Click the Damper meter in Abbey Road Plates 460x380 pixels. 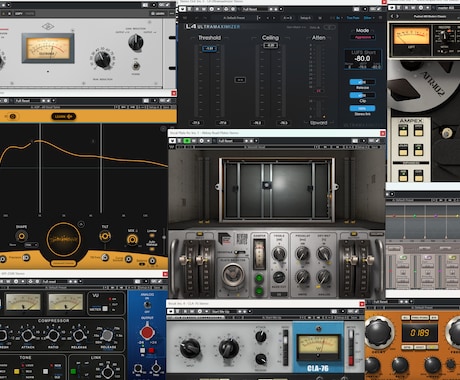[x=259, y=254]
